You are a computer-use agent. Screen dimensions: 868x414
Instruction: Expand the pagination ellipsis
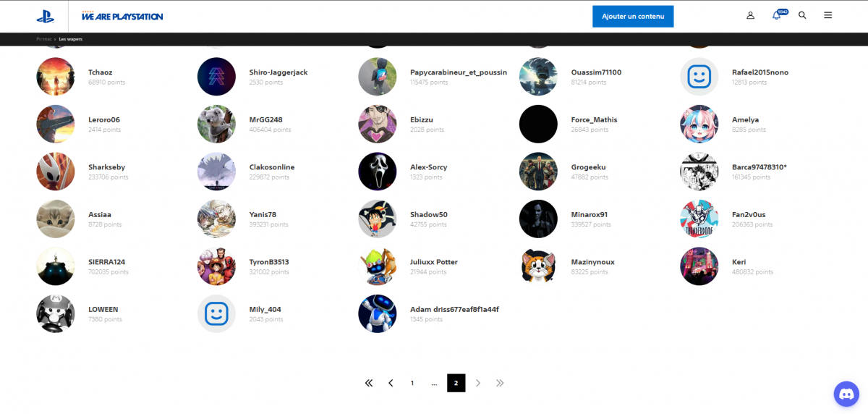point(434,383)
